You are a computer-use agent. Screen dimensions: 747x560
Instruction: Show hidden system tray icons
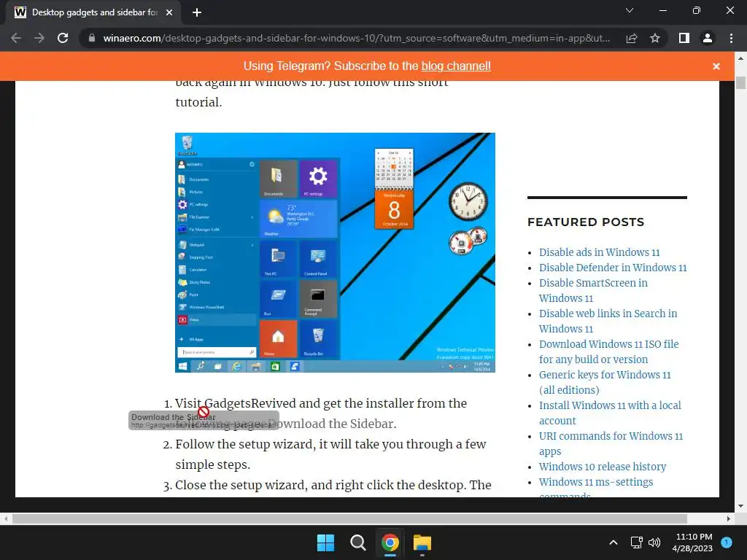pyautogui.click(x=614, y=542)
